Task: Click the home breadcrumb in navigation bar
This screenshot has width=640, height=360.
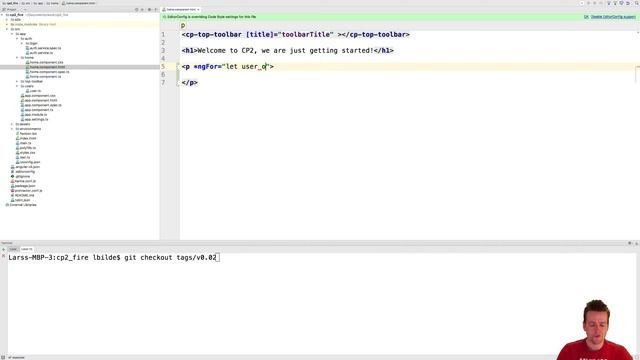Action: click(x=53, y=3)
